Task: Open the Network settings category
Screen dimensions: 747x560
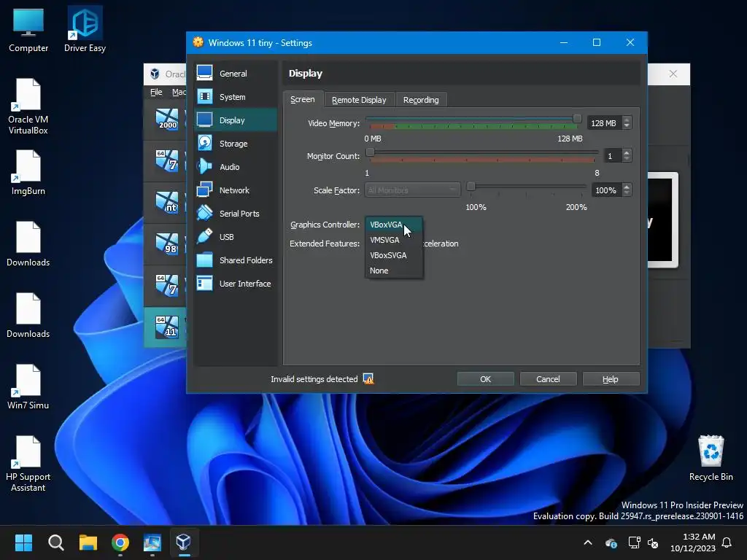Action: point(236,190)
